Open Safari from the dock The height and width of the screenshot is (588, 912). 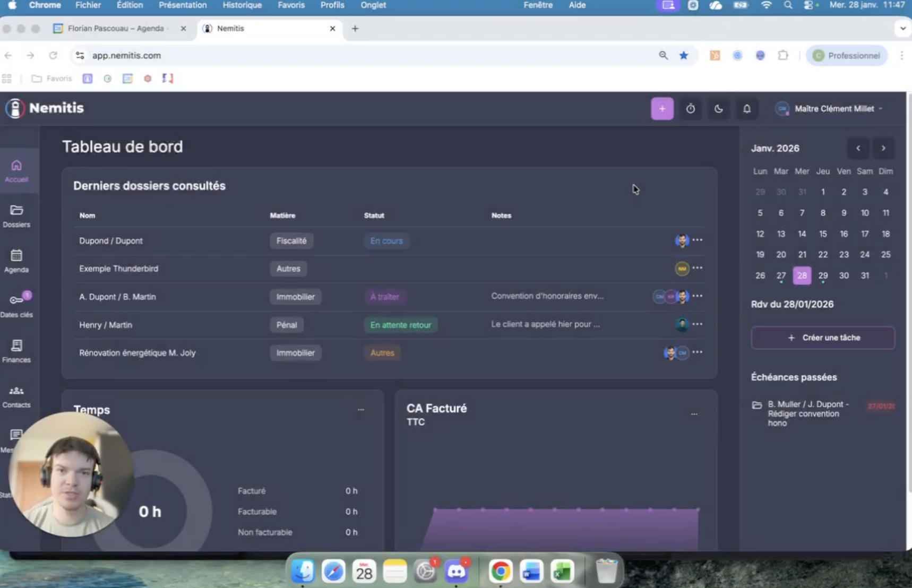[333, 571]
